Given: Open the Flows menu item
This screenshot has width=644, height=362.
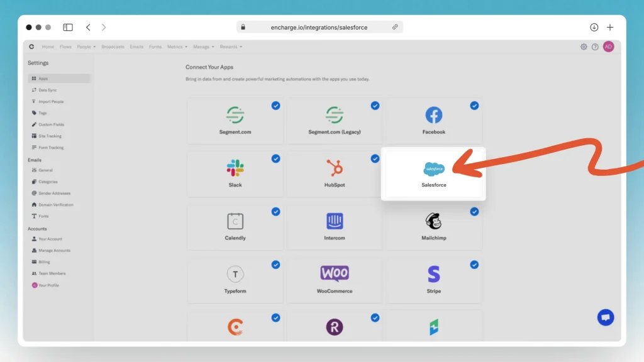Looking at the screenshot, I should click(65, 47).
